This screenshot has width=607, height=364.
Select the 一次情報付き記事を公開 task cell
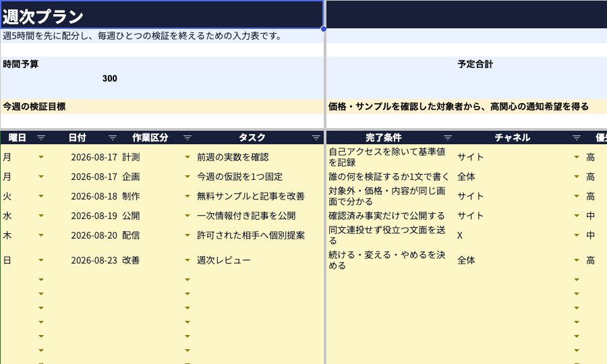pyautogui.click(x=258, y=216)
